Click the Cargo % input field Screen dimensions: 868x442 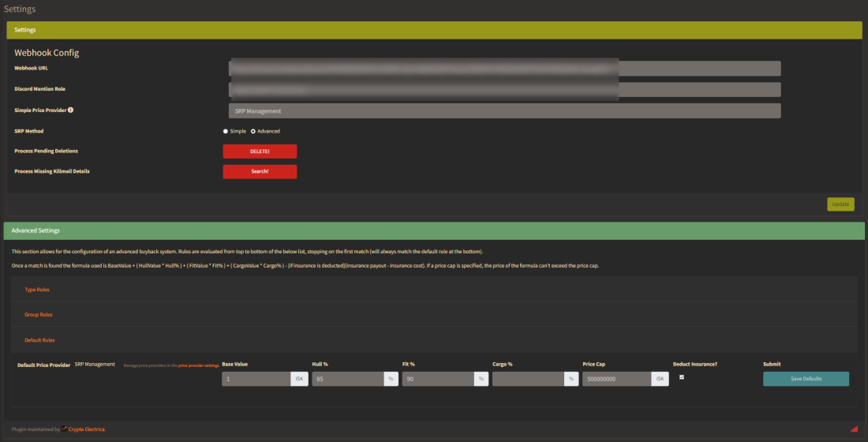pyautogui.click(x=527, y=379)
